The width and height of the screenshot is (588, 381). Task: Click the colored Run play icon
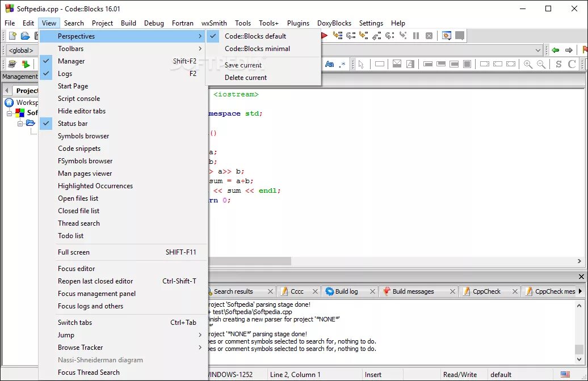tap(26, 64)
